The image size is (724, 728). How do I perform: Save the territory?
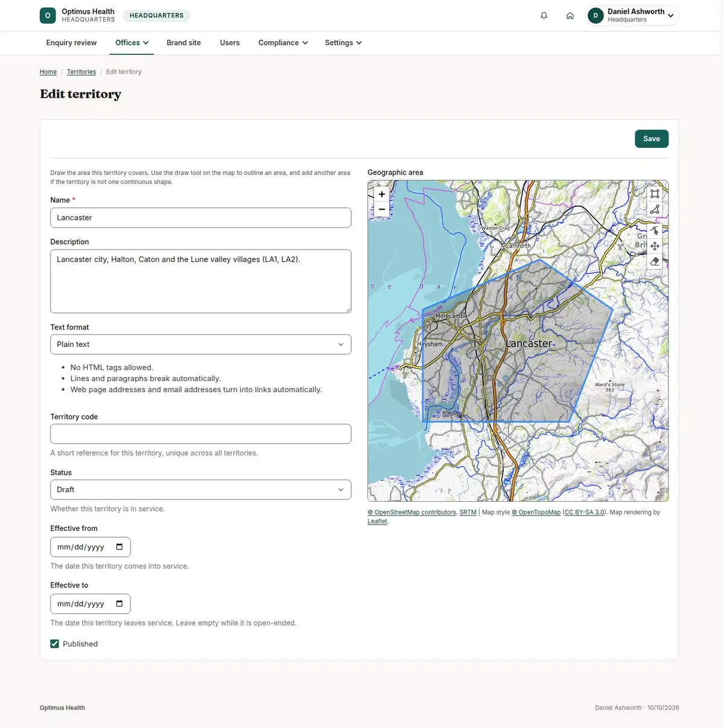click(652, 139)
